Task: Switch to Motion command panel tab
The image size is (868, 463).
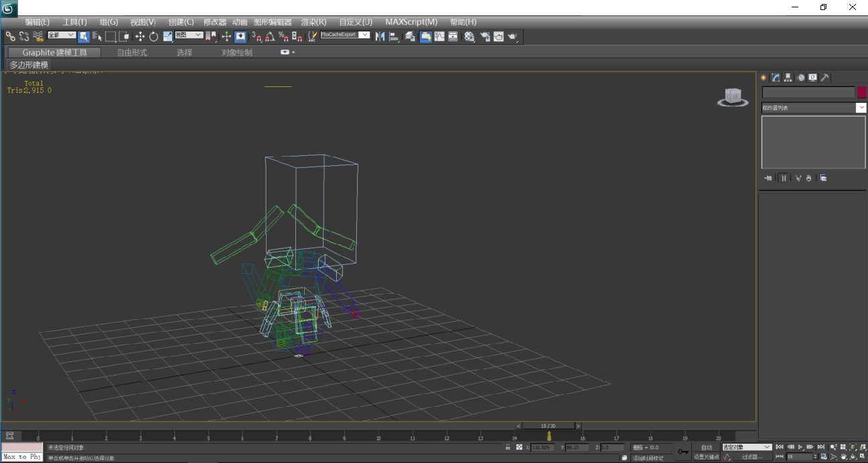Action: coord(801,78)
